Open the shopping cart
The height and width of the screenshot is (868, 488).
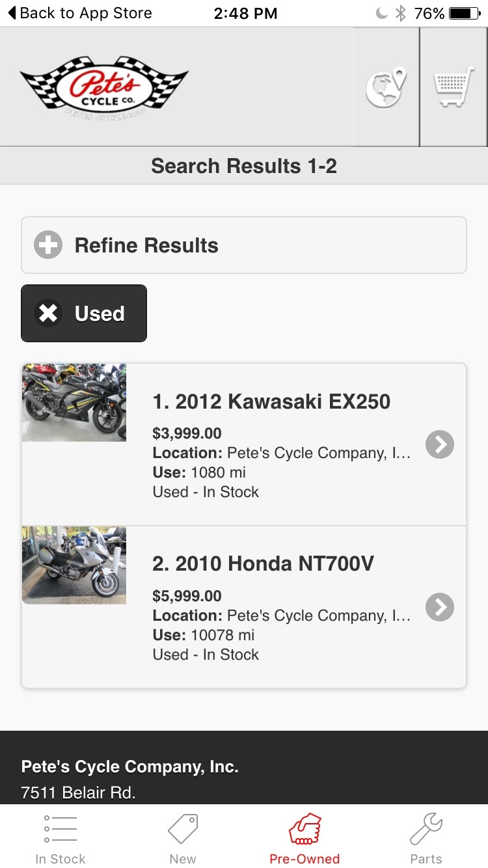pyautogui.click(x=454, y=87)
